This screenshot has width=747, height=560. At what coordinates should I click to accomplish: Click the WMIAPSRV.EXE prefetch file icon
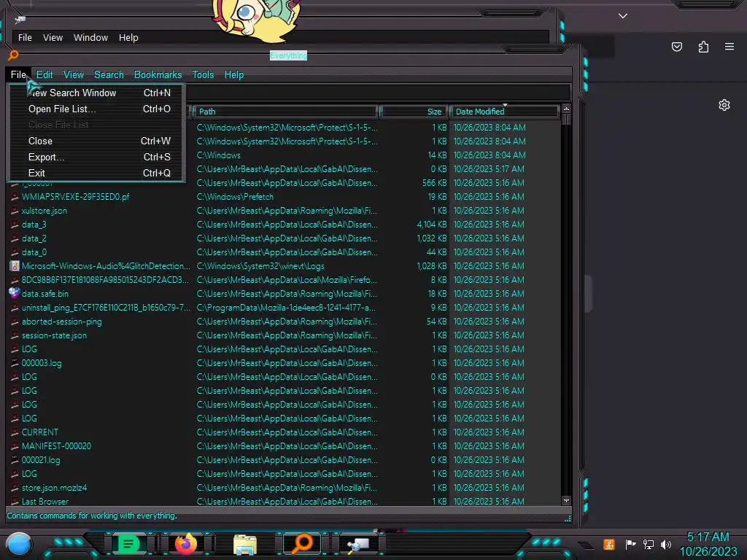[15, 197]
